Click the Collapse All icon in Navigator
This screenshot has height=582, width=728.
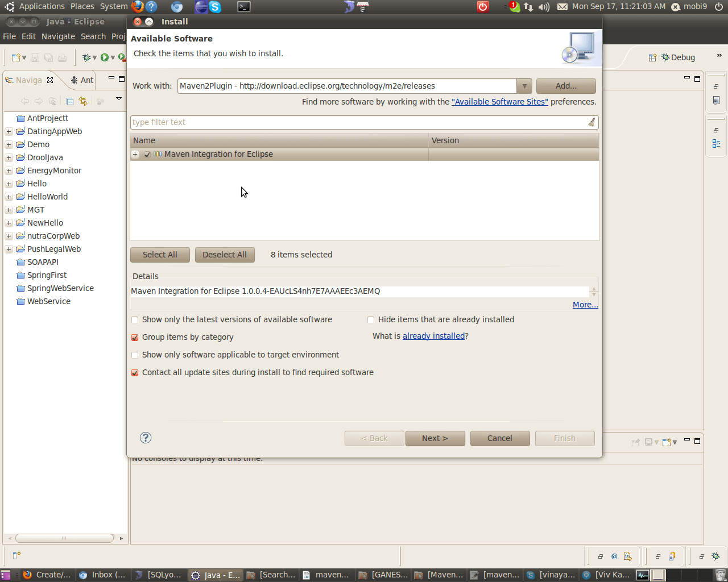69,101
